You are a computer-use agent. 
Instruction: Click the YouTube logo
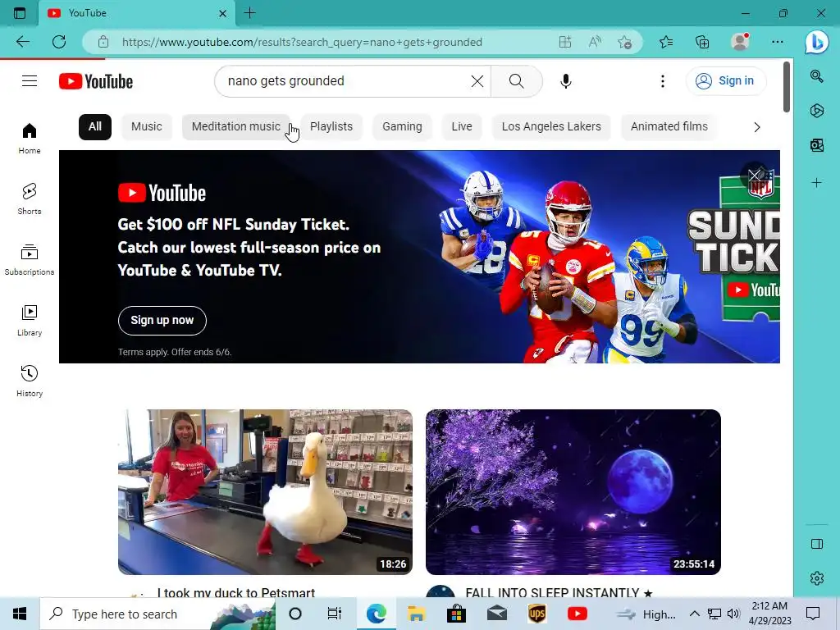coord(96,81)
